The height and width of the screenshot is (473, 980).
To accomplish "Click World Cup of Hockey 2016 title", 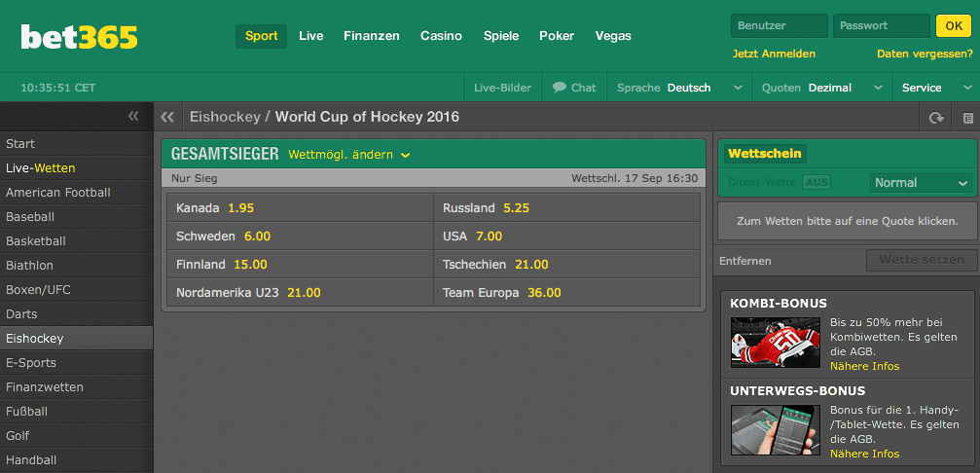I will (367, 117).
